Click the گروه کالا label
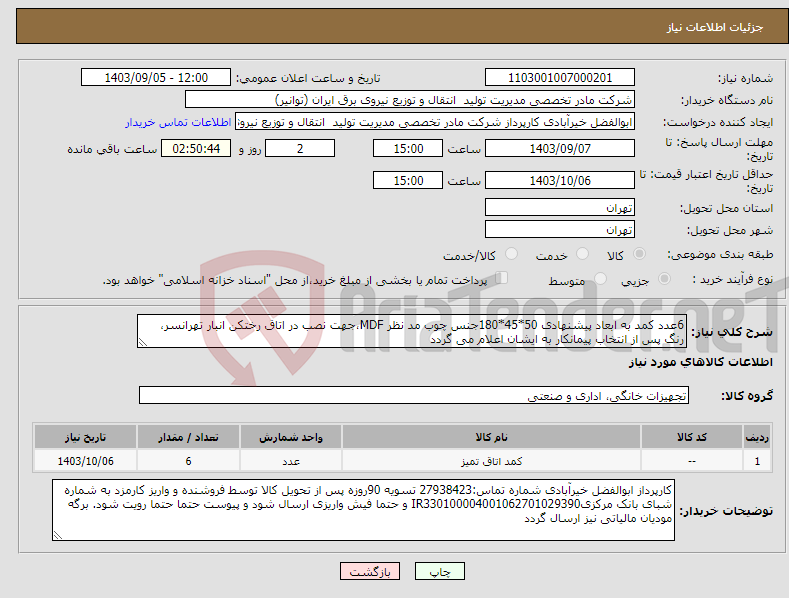 pyautogui.click(x=747, y=396)
